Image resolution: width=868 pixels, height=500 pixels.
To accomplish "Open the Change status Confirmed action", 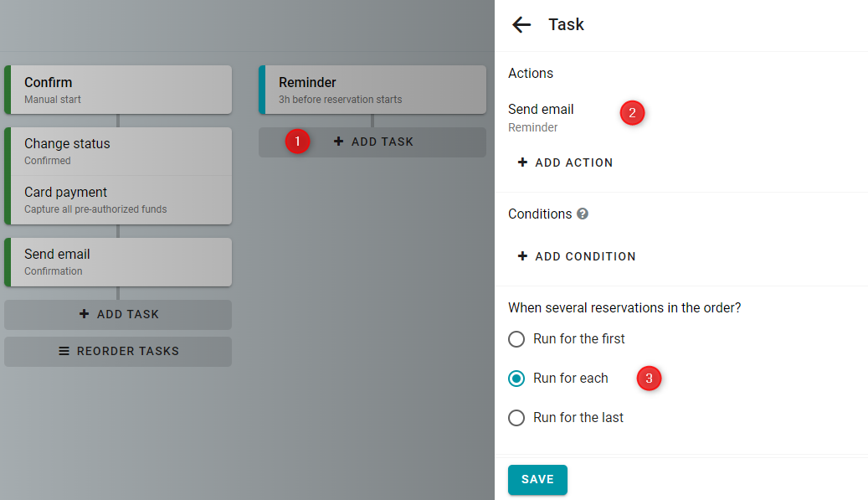I will pyautogui.click(x=118, y=152).
